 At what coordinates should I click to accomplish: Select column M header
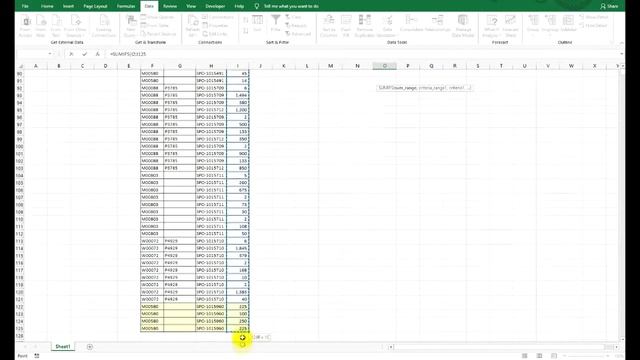(x=330, y=66)
